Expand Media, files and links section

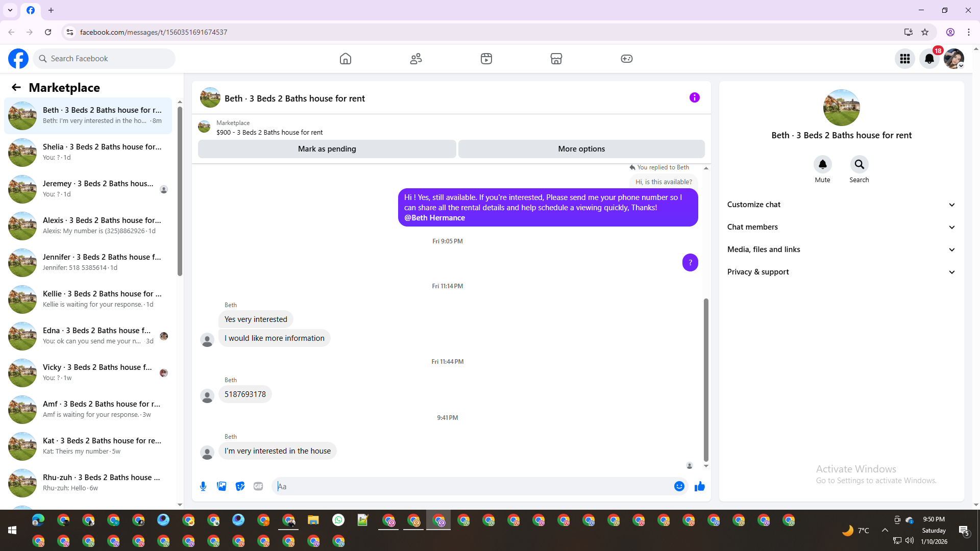[x=841, y=249]
